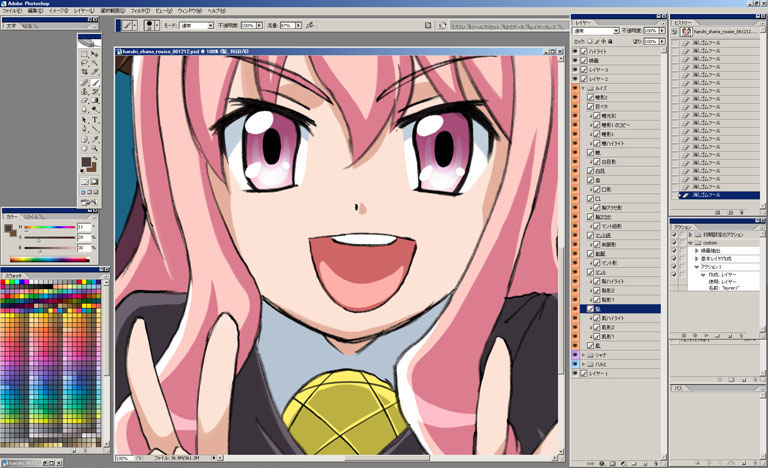Collapse アクション 1 in Actions panel
768x468 pixels.
pos(696,267)
